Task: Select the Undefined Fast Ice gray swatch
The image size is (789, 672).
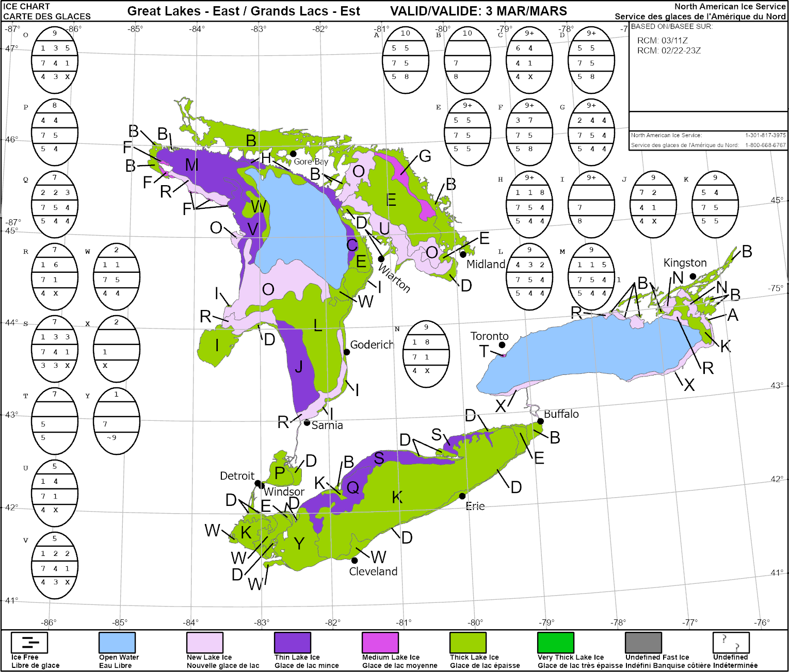Action: (x=643, y=643)
